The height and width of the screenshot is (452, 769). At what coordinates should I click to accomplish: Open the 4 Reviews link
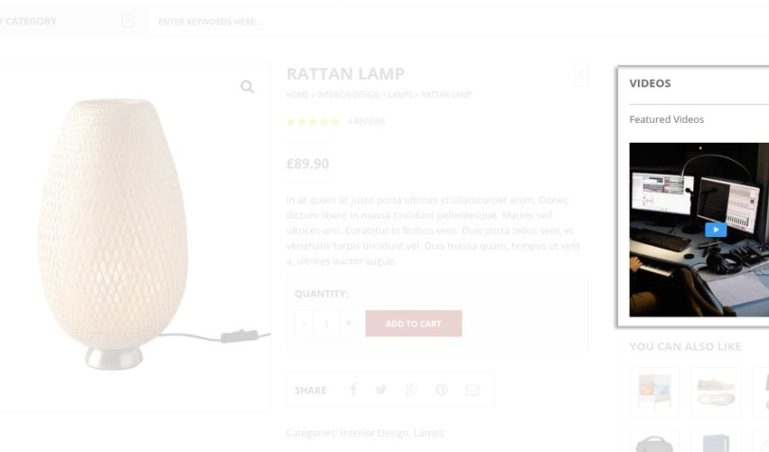pyautogui.click(x=366, y=122)
